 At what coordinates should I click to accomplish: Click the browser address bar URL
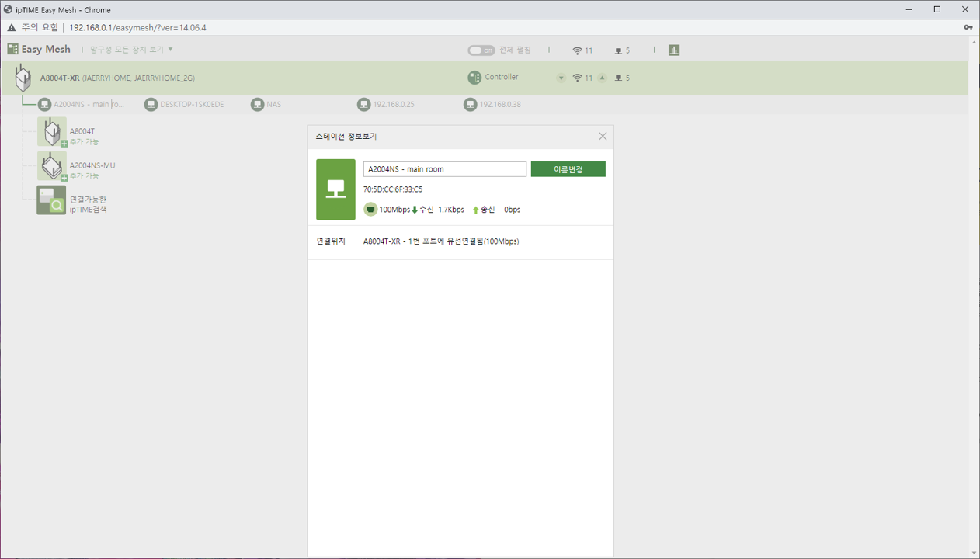click(x=137, y=27)
